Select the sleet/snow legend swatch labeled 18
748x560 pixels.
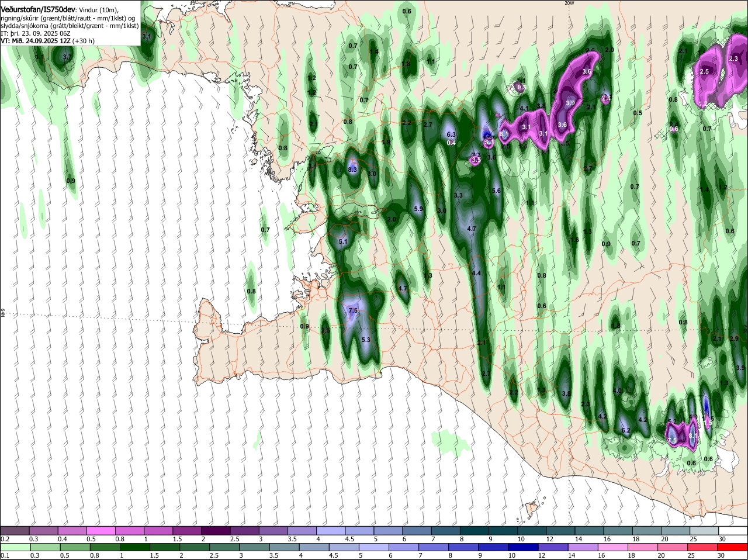point(646,531)
